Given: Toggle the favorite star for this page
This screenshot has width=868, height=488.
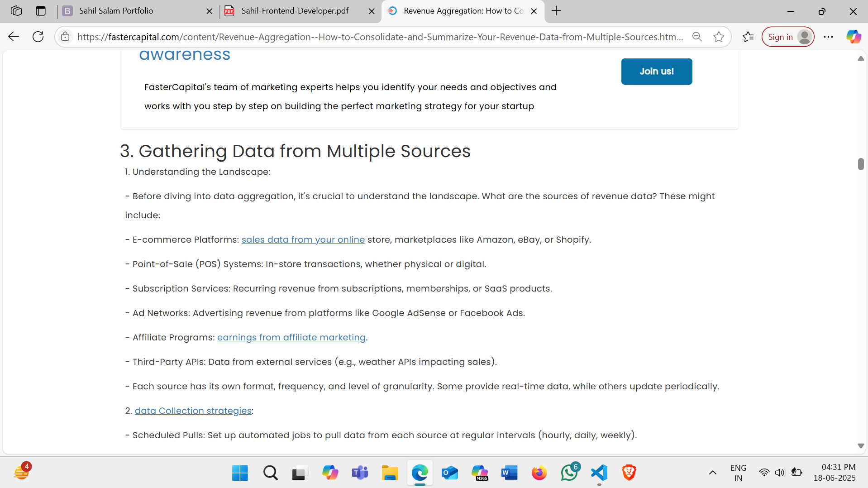Looking at the screenshot, I should (x=719, y=37).
